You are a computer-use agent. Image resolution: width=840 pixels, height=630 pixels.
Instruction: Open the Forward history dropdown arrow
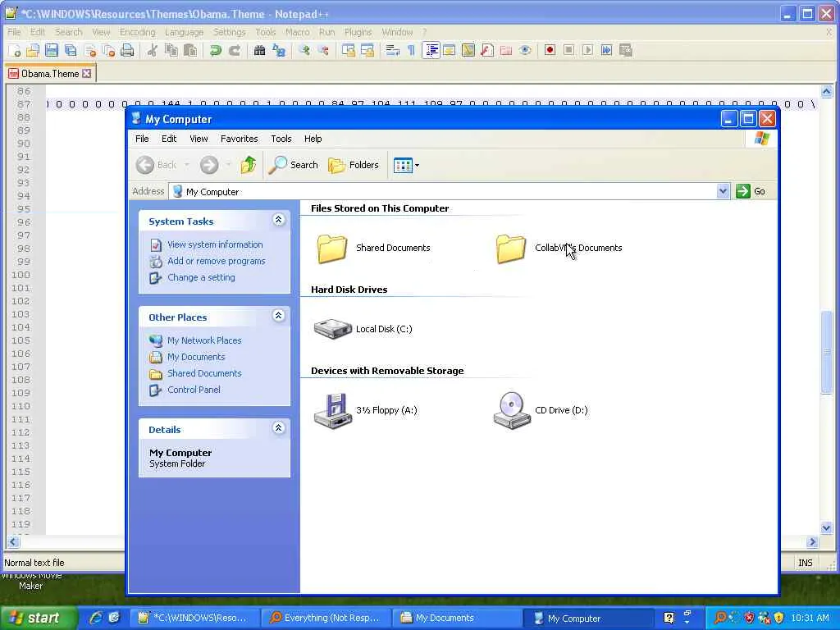click(228, 165)
